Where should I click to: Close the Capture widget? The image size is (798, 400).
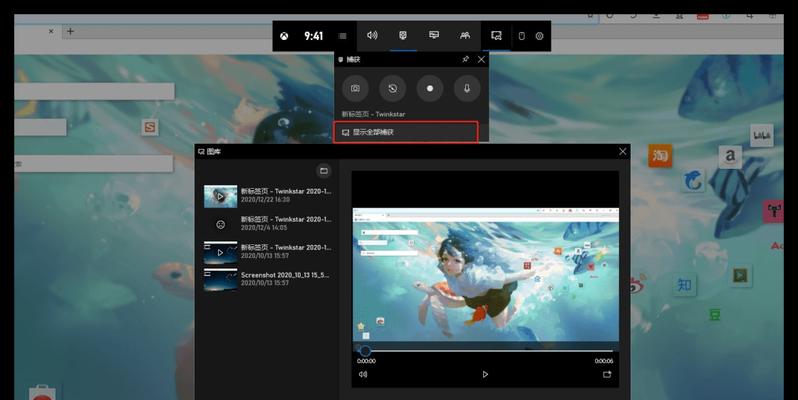481,59
